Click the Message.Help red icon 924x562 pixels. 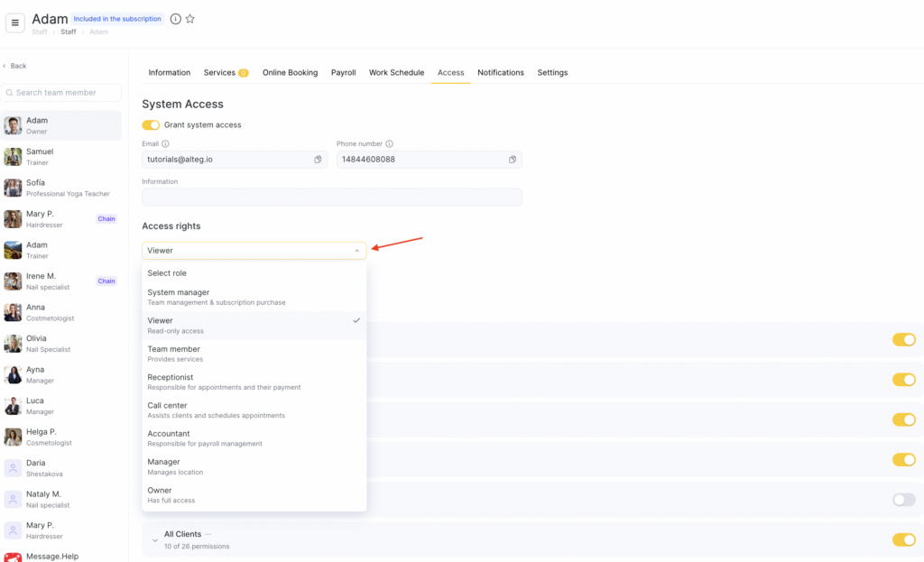[13, 557]
